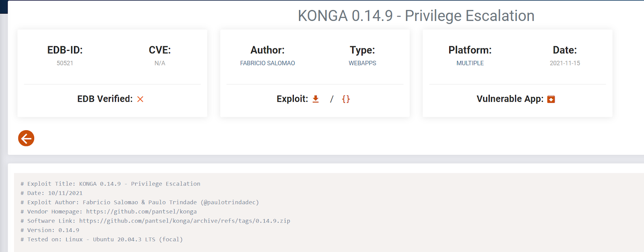Image resolution: width=644 pixels, height=252 pixels.
Task: Click the Vulnerable App label
Action: click(510, 99)
